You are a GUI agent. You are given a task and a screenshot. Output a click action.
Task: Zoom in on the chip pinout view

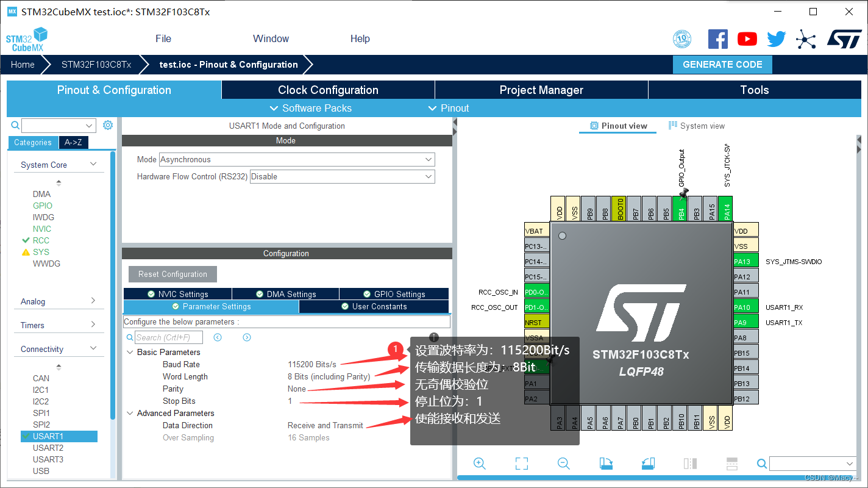tap(480, 464)
